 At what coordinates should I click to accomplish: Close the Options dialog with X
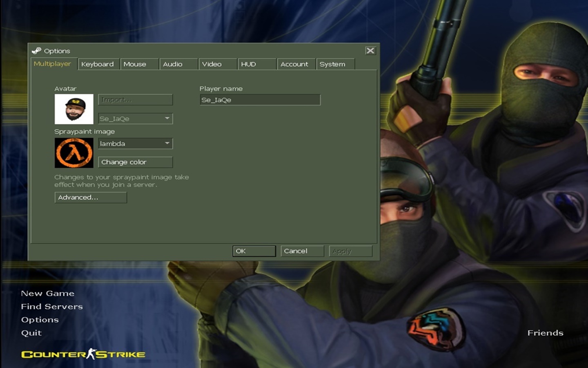(370, 51)
